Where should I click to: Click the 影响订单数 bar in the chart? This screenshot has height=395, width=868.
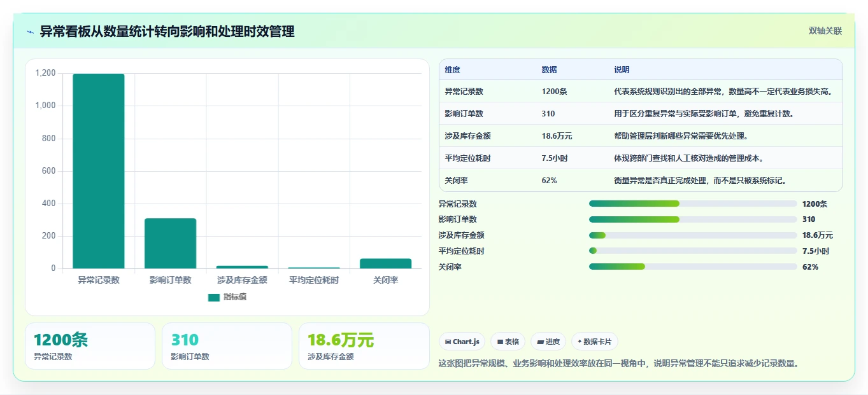click(x=170, y=244)
